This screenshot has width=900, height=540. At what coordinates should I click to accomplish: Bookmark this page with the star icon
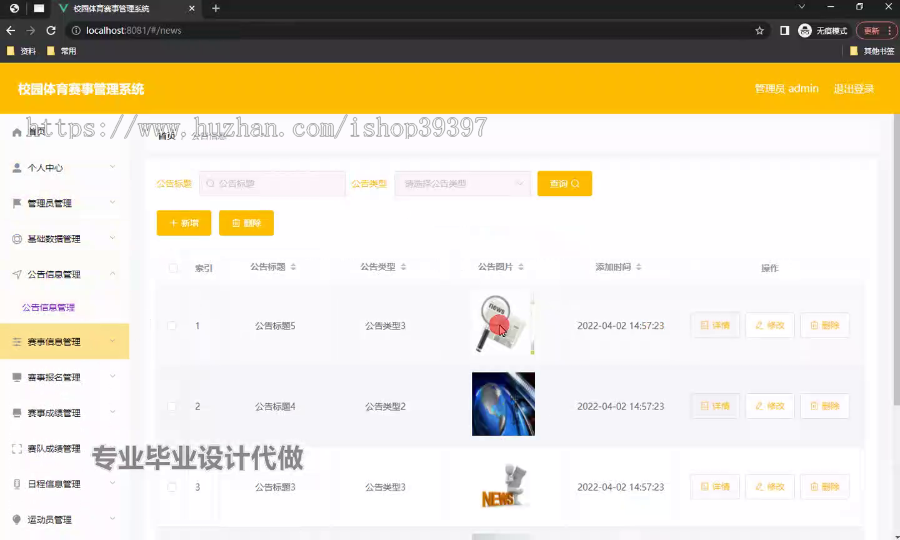[759, 30]
